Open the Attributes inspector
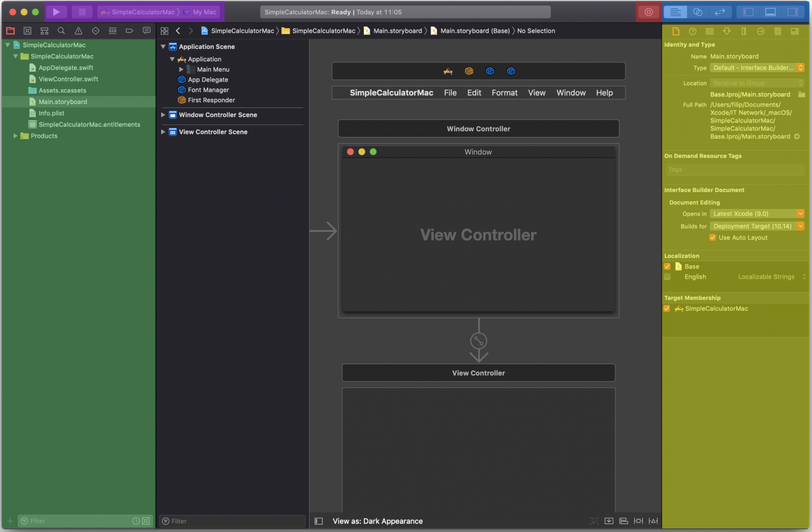Screen dimensions: 812x532 pos(727,31)
